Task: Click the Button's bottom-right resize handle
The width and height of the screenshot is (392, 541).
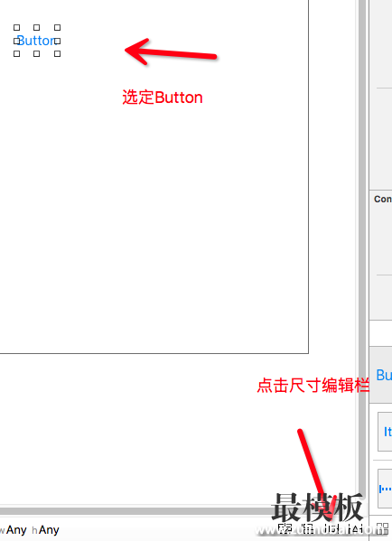Action: coord(57,53)
